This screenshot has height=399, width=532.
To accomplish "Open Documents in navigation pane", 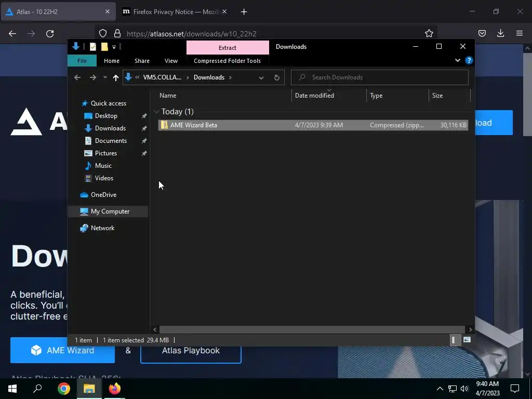I will (111, 141).
